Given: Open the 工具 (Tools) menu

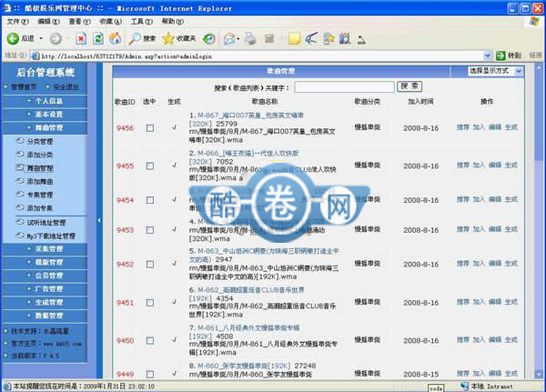Looking at the screenshot, I should [141, 22].
